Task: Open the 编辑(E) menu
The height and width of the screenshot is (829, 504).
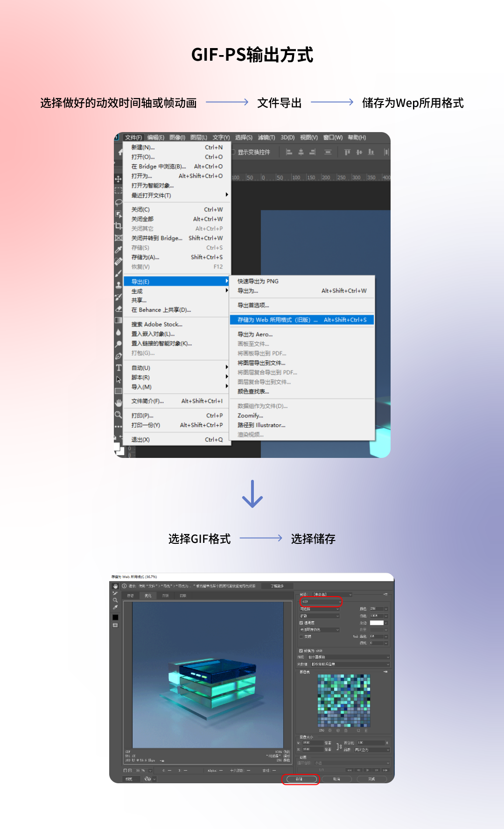Action: [156, 137]
